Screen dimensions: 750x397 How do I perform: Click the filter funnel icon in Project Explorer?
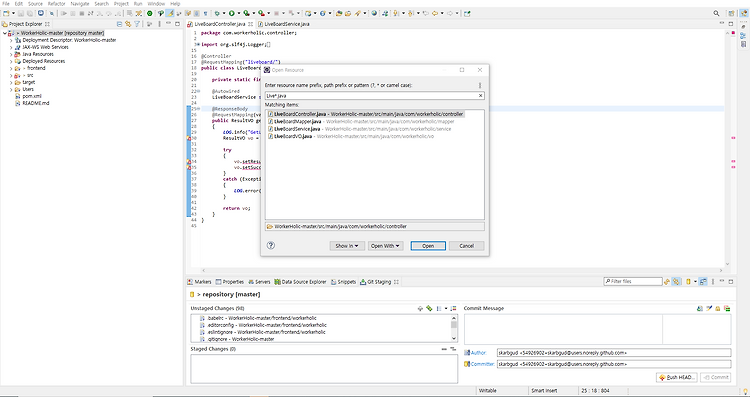[x=137, y=23]
